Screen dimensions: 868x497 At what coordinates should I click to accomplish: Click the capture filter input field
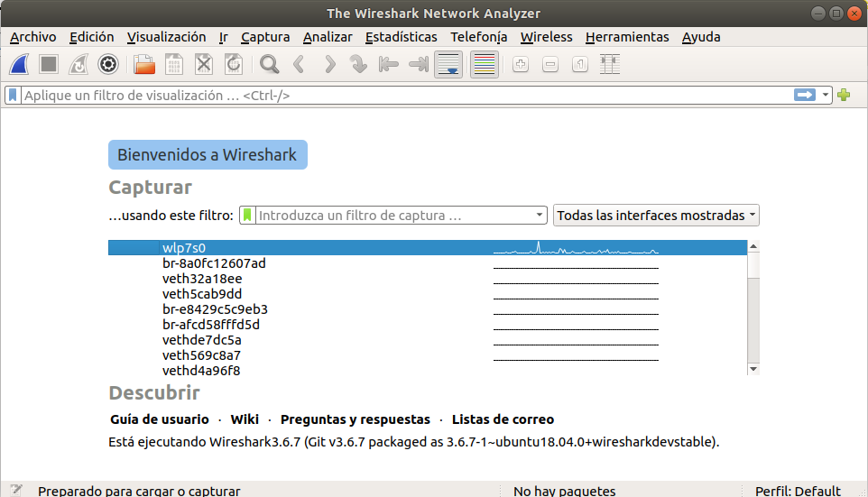pos(394,215)
